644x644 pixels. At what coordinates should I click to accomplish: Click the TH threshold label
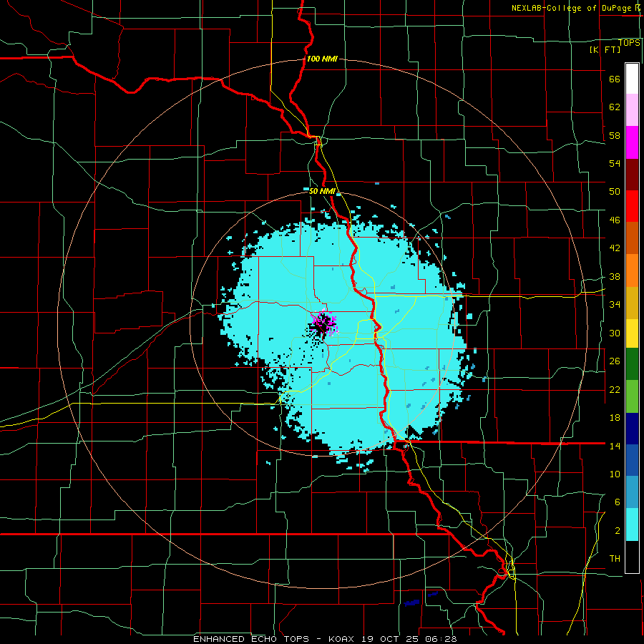615,559
